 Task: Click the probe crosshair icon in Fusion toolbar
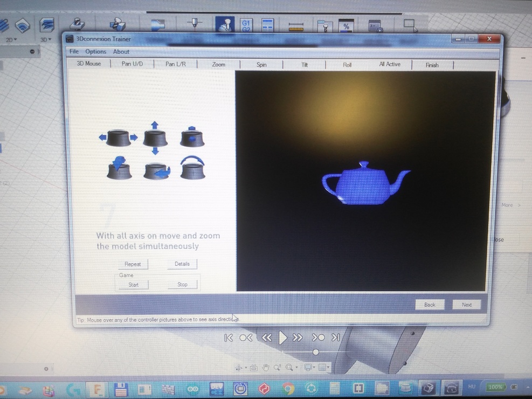(195, 24)
